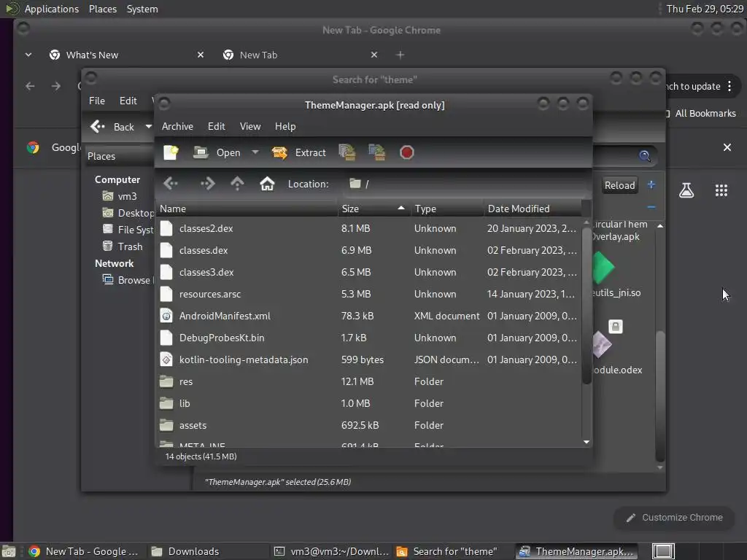747x560 pixels.
Task: Click the Open archive folder icon
Action: point(201,152)
